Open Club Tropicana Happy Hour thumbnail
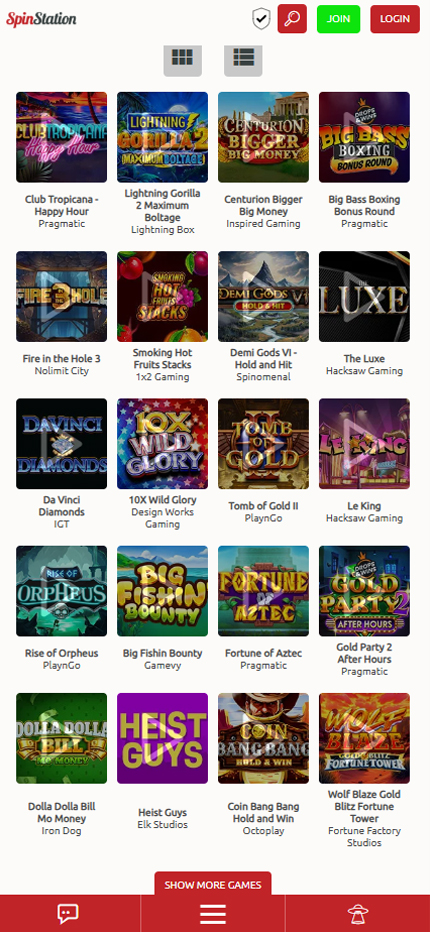This screenshot has height=932, width=430. (61, 137)
